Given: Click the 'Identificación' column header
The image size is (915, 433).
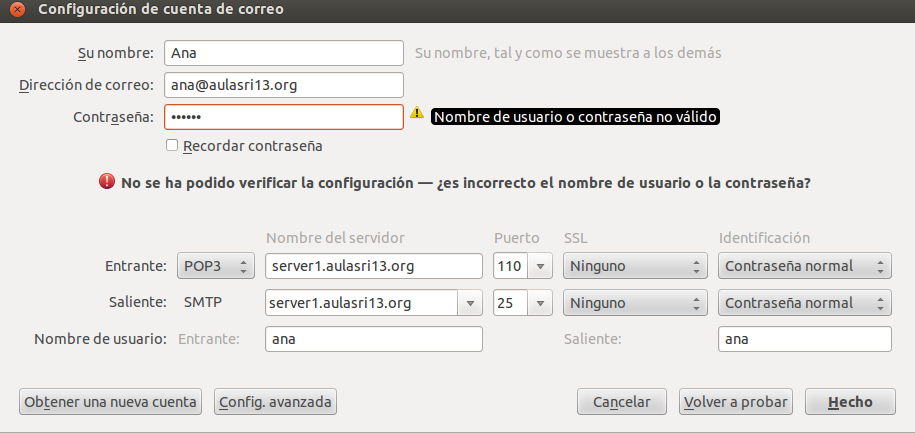Looking at the screenshot, I should click(764, 238).
